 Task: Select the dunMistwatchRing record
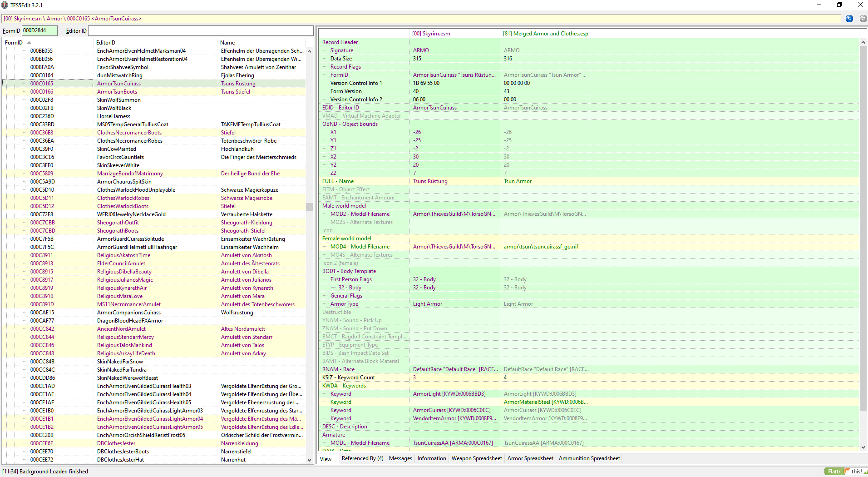[154, 75]
